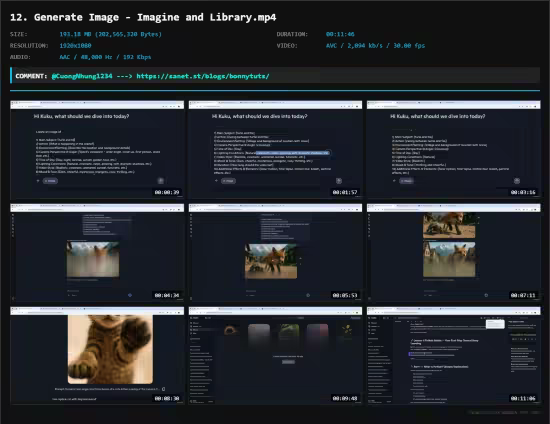Click the blue send icon in 00:04:34 frame
The height and width of the screenshot is (424, 550).
[130, 295]
